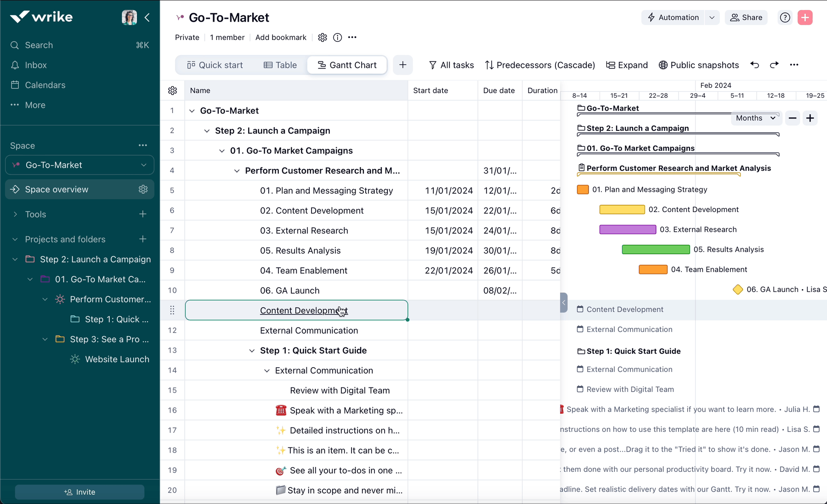Viewport: 827px width, 504px height.
Task: Click the help question mark icon
Action: point(784,17)
